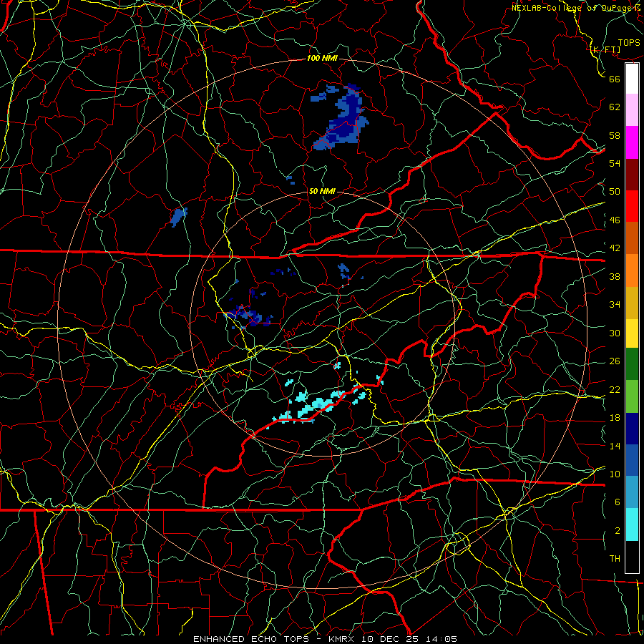Click the "58" legend value
This screenshot has height=644, width=644.
pos(615,135)
